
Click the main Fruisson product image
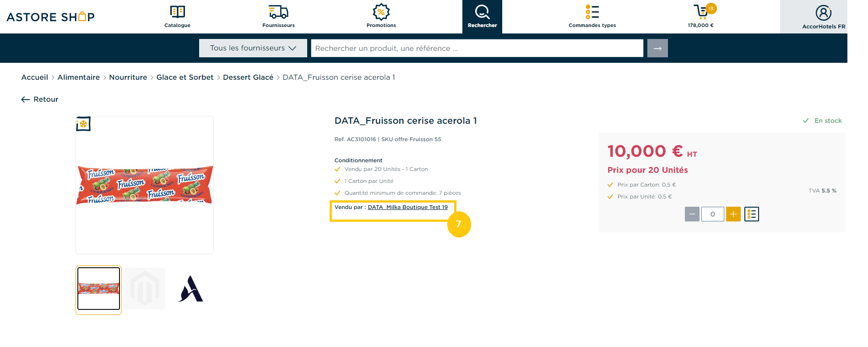145,185
